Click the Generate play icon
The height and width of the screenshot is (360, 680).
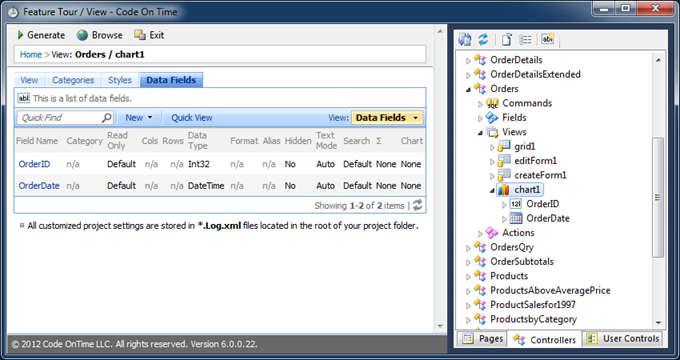(x=20, y=35)
